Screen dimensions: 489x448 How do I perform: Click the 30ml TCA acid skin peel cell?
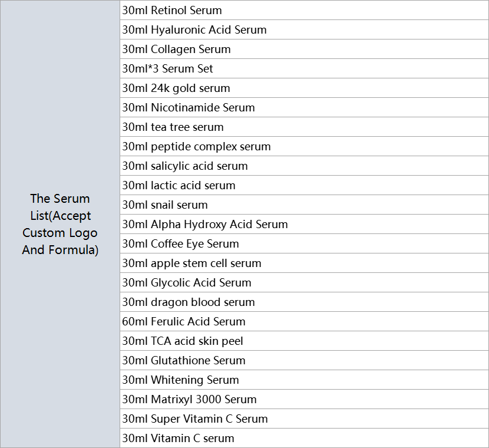point(305,341)
